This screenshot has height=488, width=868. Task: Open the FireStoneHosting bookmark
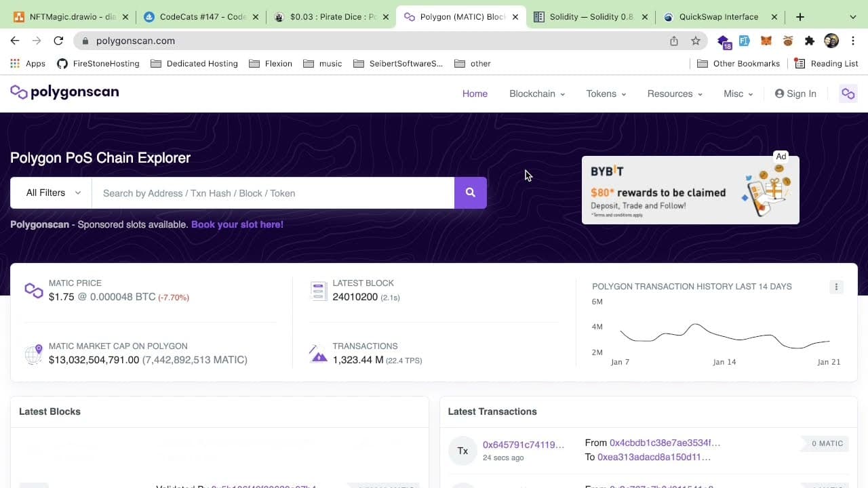(98, 64)
